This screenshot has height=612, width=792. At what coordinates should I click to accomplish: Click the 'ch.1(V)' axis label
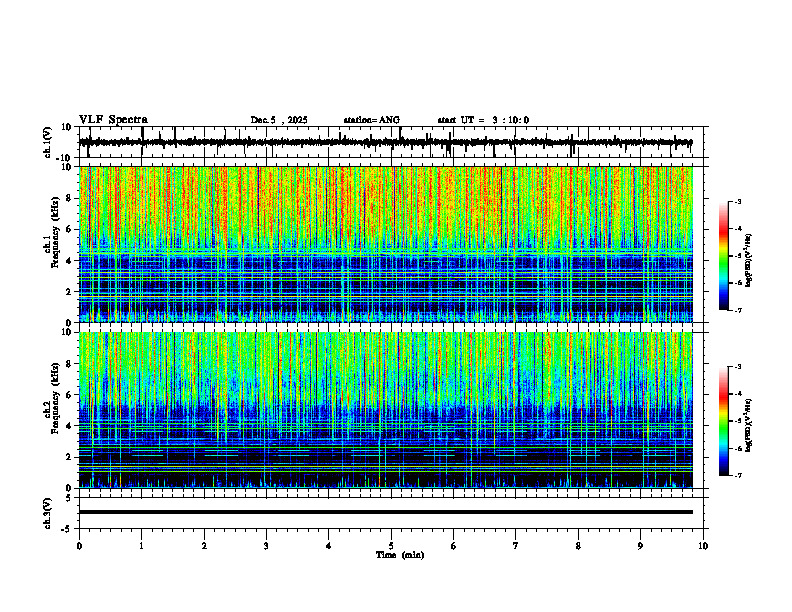tap(48, 142)
